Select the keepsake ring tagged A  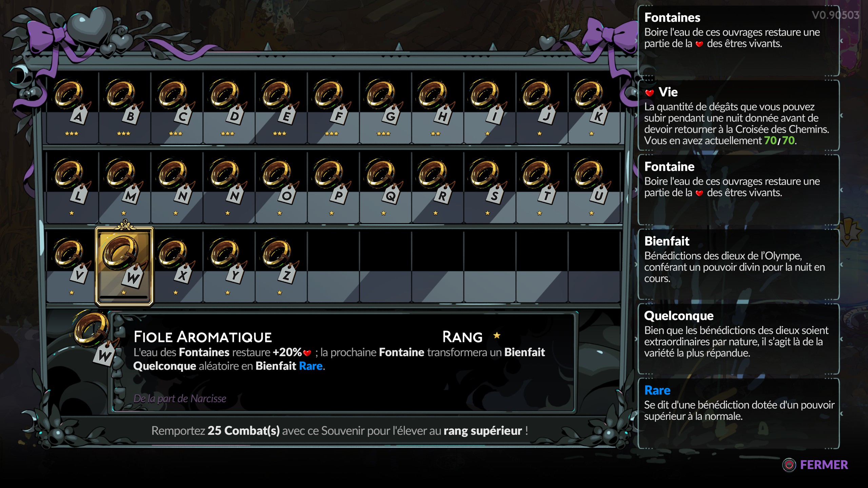click(72, 108)
